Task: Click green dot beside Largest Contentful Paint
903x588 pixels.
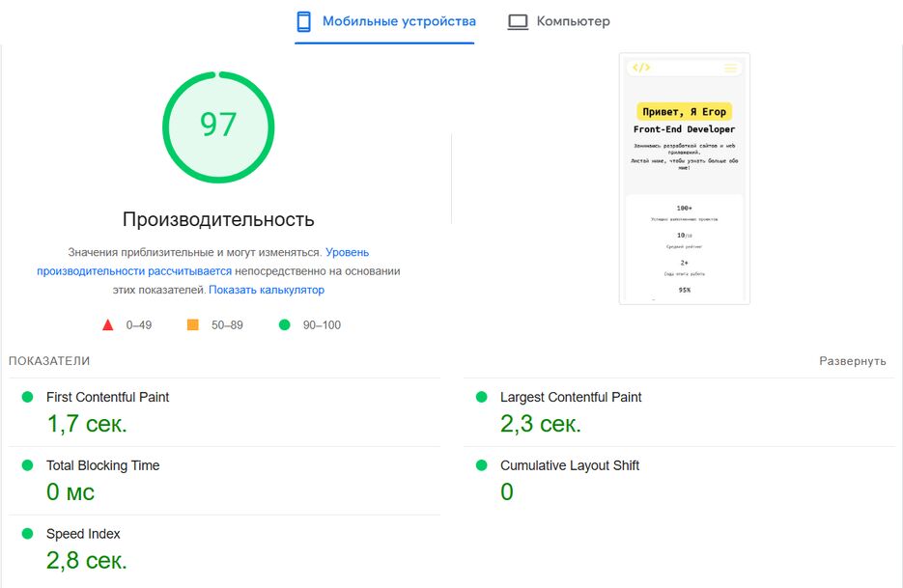Action: point(481,397)
